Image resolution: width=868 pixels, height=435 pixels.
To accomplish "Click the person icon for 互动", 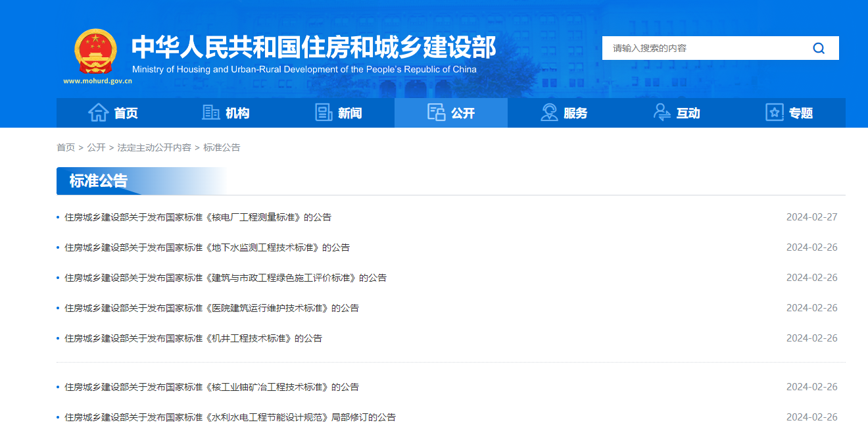I will pyautogui.click(x=662, y=113).
